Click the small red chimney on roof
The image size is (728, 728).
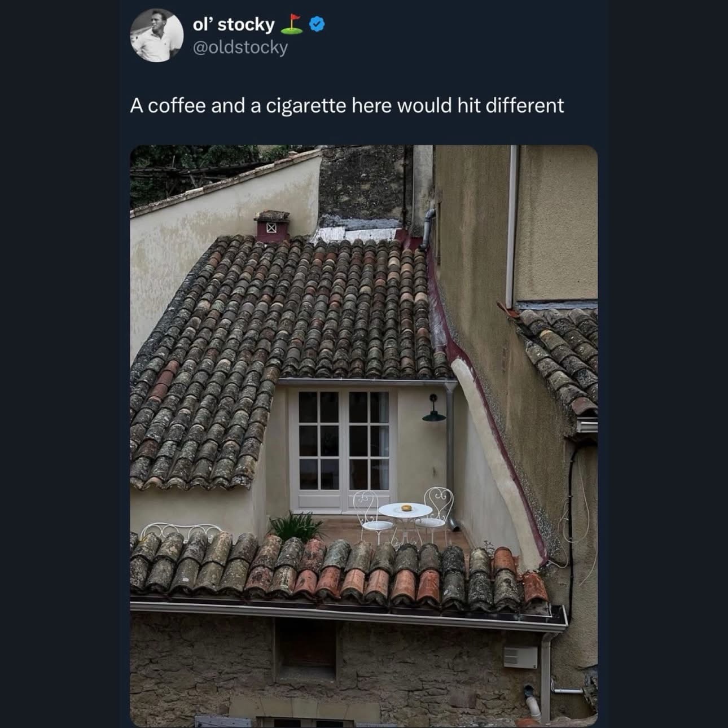(271, 225)
